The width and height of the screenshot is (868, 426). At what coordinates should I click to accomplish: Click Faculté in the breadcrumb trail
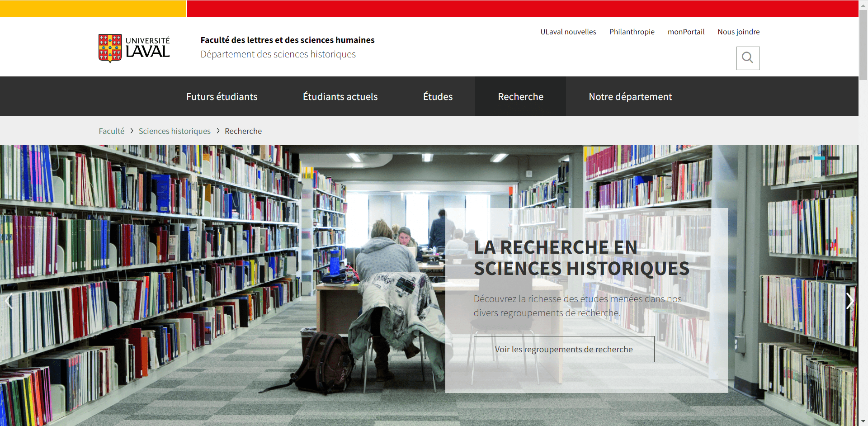click(x=111, y=131)
